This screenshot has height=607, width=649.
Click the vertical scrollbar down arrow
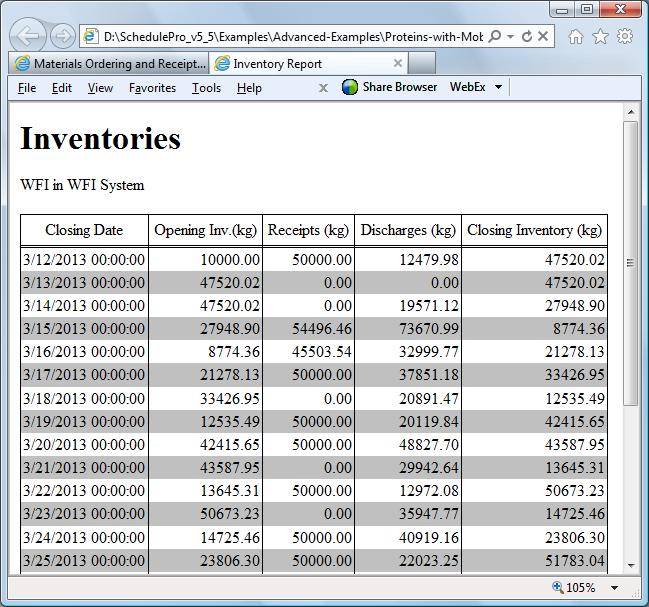[x=630, y=564]
